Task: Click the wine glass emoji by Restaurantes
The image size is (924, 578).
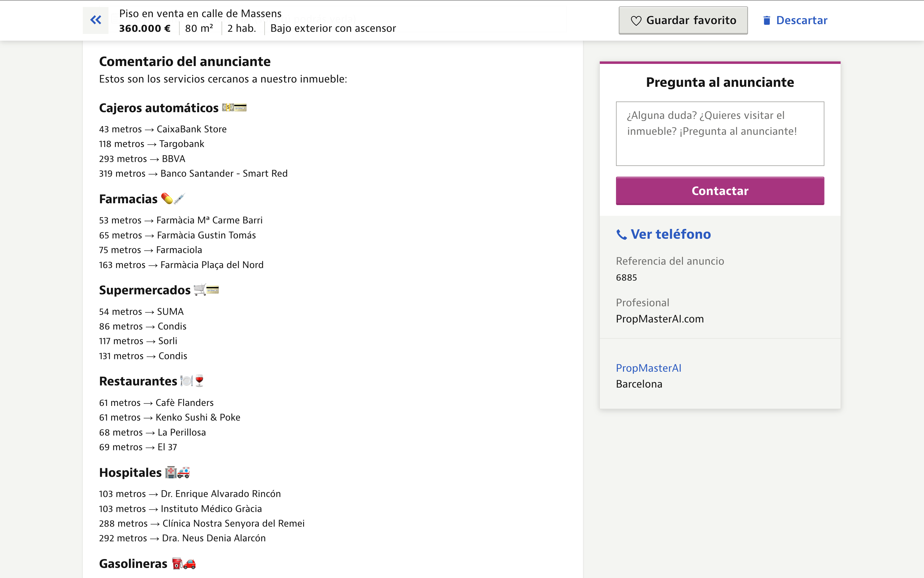Action: [x=200, y=381]
